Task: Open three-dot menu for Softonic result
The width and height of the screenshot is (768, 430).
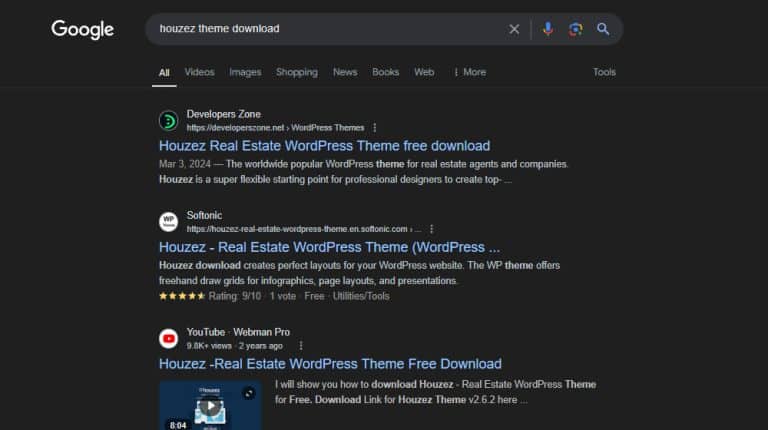Action: click(432, 229)
